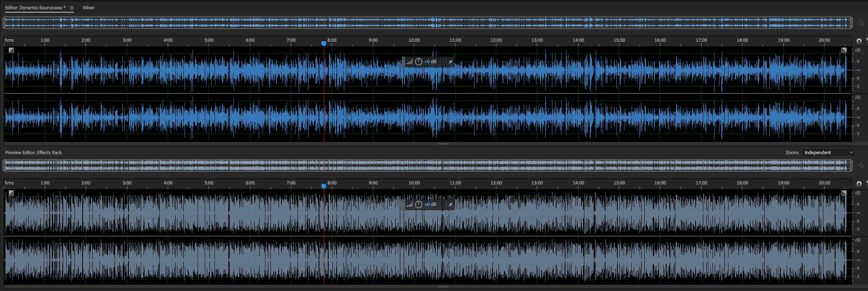Pin the HUD gain overlay in preview editor
Image resolution: width=868 pixels, height=291 pixels.
[450, 205]
